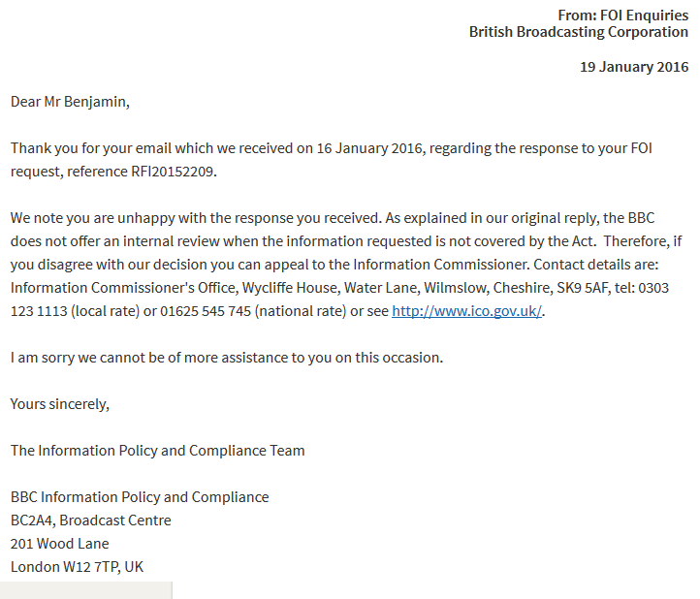Image resolution: width=700 pixels, height=599 pixels.
Task: Click the text '16 January 2016' in first paragraph
Action: pos(369,148)
